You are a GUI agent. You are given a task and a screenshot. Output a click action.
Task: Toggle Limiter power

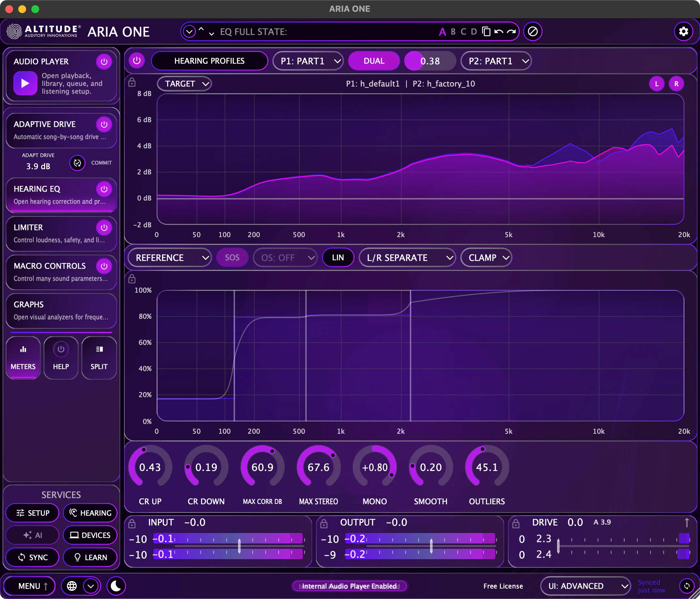coord(104,228)
